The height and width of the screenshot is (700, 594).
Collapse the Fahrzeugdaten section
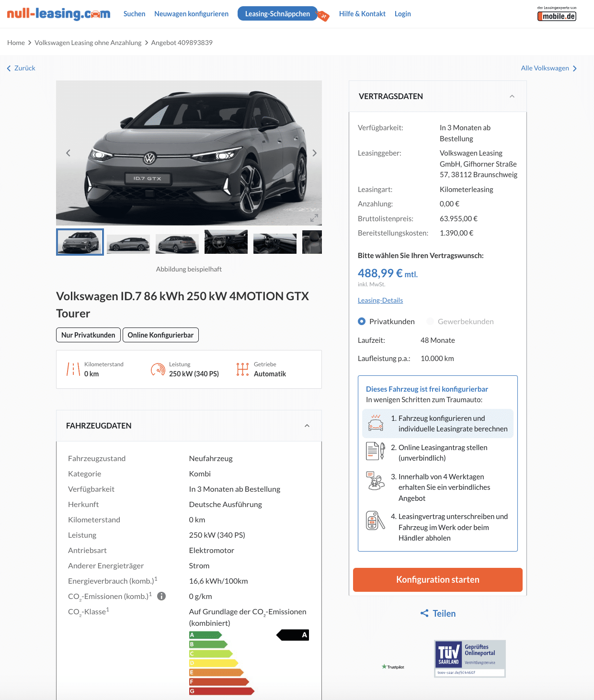pos(307,426)
